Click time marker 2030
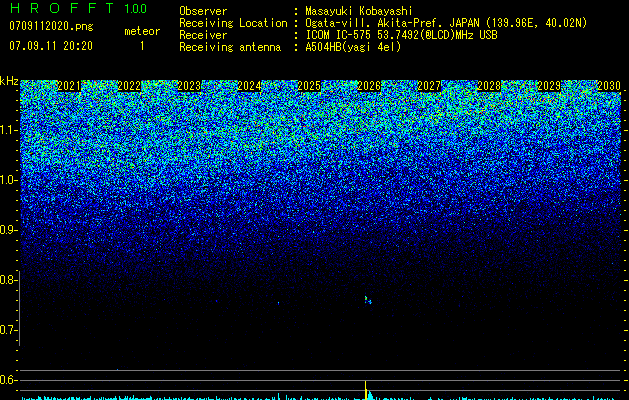 pos(609,86)
